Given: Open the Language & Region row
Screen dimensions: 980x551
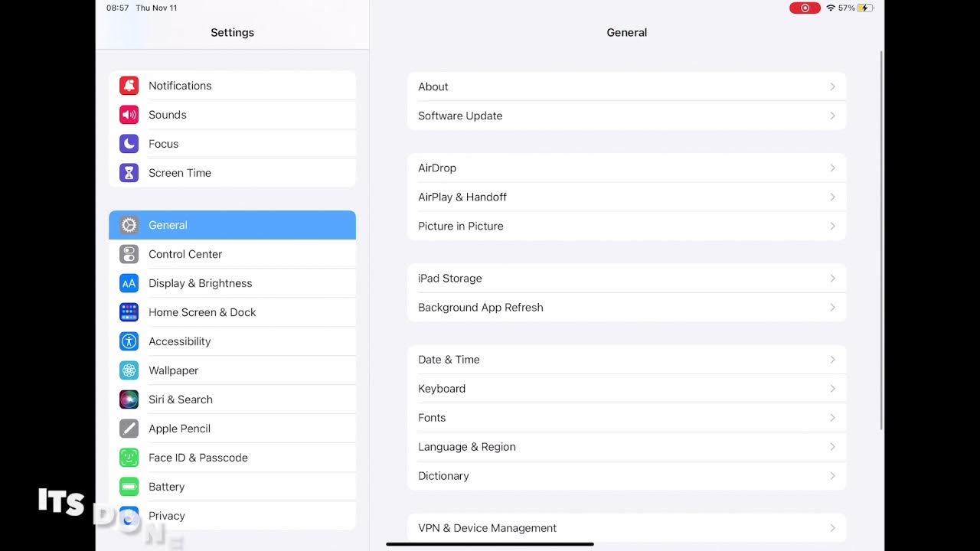Looking at the screenshot, I should pyautogui.click(x=626, y=447).
